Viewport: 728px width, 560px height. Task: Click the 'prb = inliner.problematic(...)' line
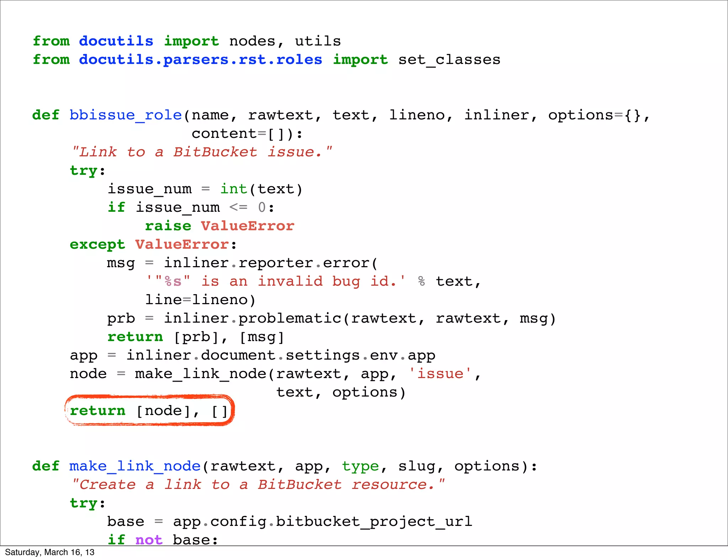click(331, 318)
